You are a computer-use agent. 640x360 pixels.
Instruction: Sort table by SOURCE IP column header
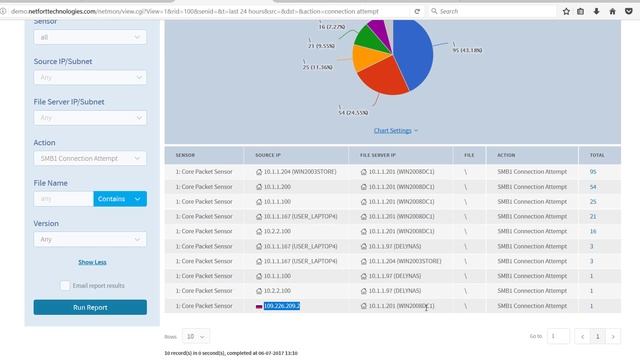tap(268, 155)
